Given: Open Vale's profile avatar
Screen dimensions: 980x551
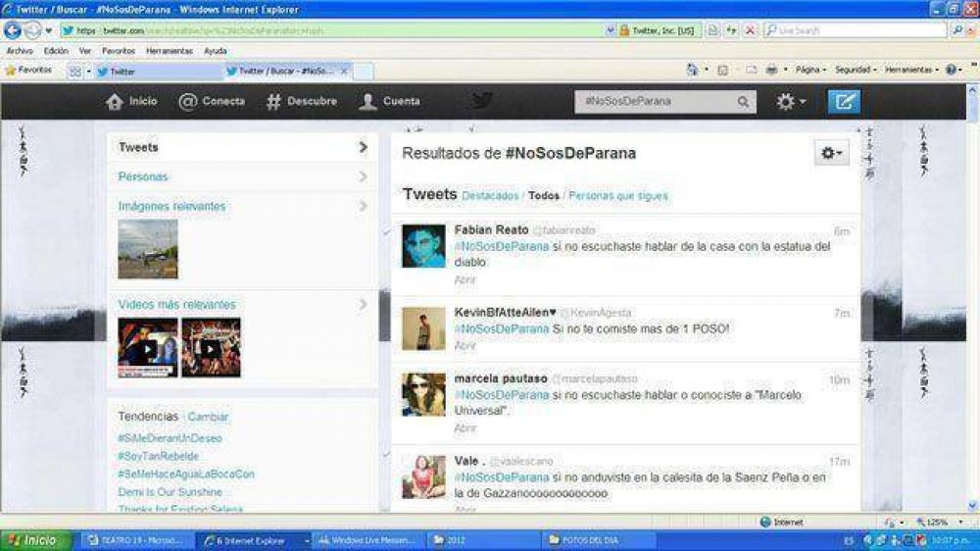Looking at the screenshot, I should click(423, 477).
